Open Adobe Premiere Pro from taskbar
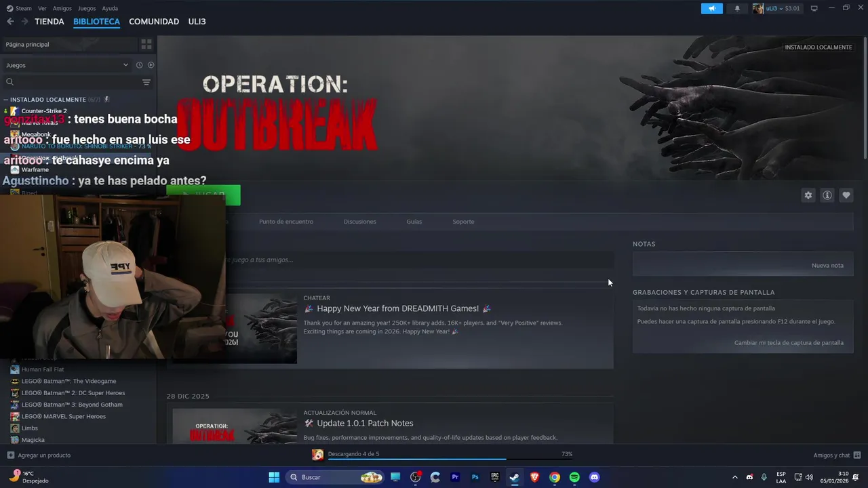This screenshot has height=488, width=868. click(x=455, y=477)
